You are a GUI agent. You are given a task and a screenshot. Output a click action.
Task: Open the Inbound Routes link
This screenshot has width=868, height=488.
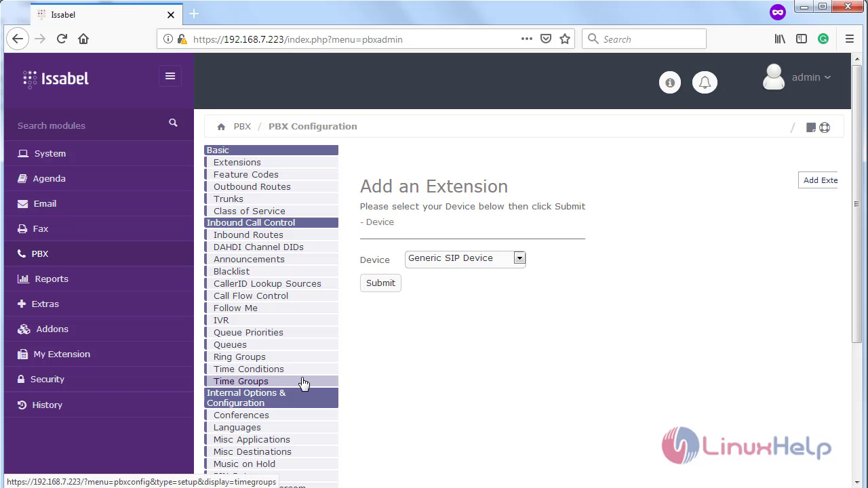pyautogui.click(x=248, y=235)
